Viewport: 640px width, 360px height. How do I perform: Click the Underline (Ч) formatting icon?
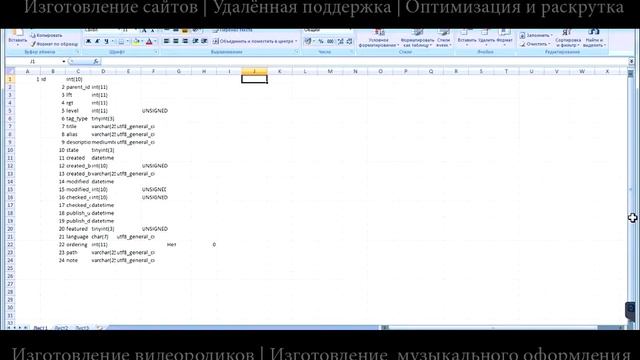pos(106,41)
